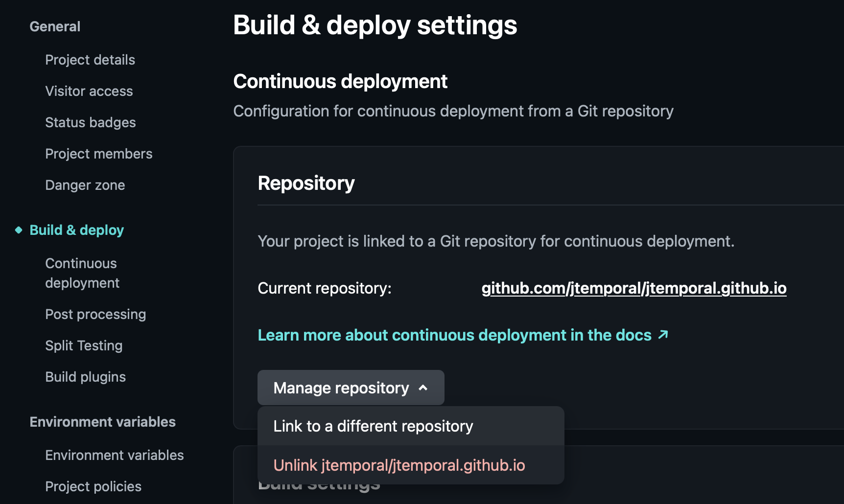Image resolution: width=844 pixels, height=504 pixels.
Task: Click the Current repository label
Action: (325, 288)
